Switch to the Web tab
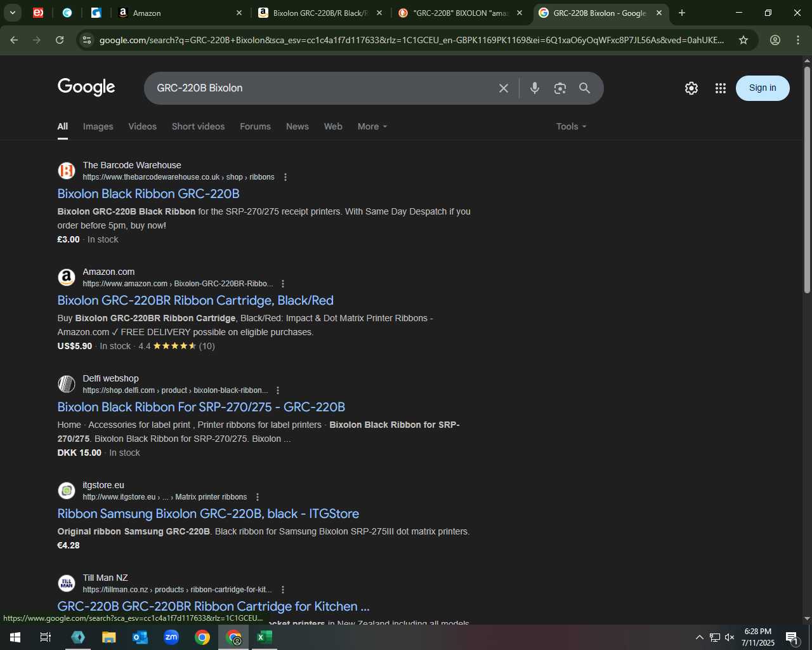 (x=333, y=126)
